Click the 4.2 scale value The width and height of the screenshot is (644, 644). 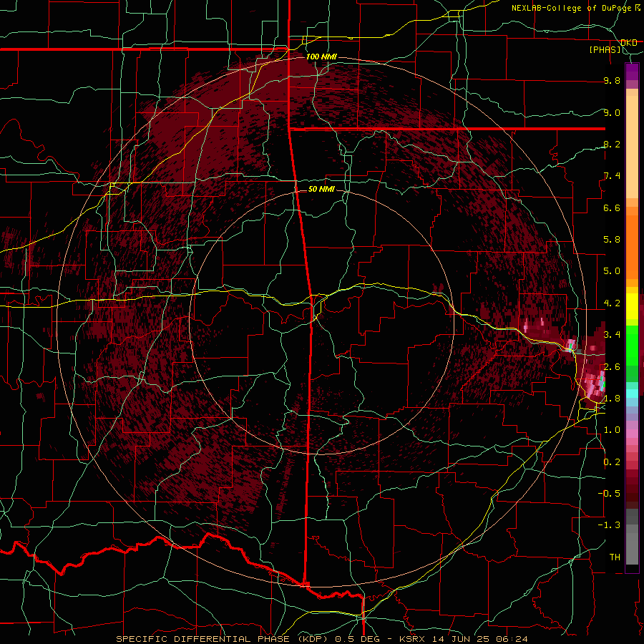[612, 303]
